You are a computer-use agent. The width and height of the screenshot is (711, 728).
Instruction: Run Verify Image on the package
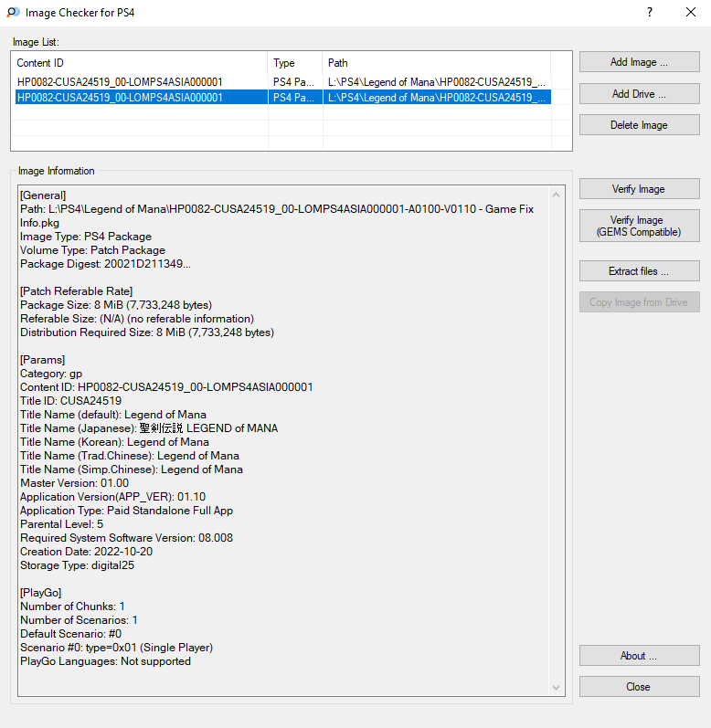pos(639,189)
